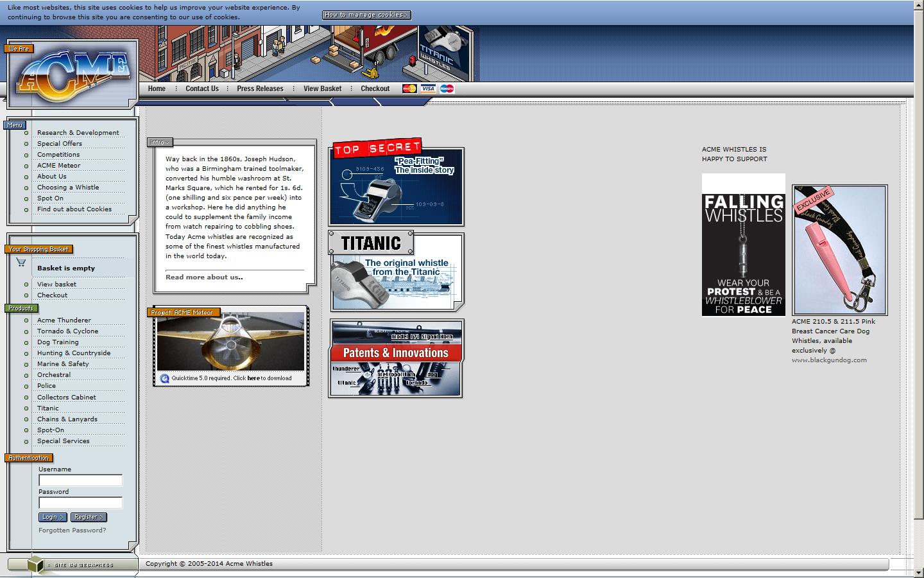Click the shopping basket cart icon
This screenshot has width=924, height=578.
click(x=21, y=262)
